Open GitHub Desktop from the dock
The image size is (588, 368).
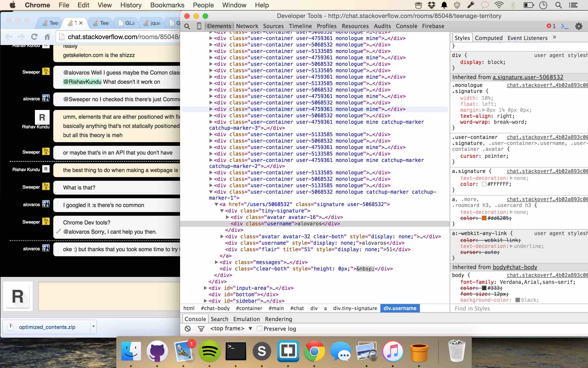(157, 351)
